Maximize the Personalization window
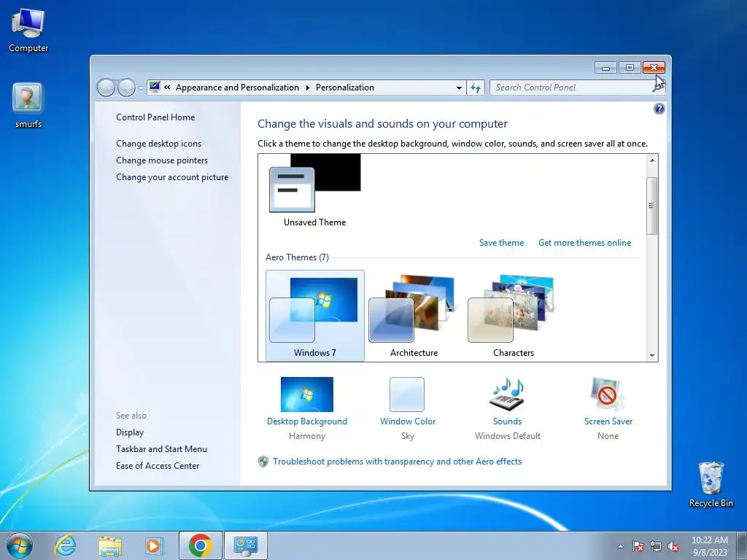This screenshot has width=747, height=560. coord(630,68)
